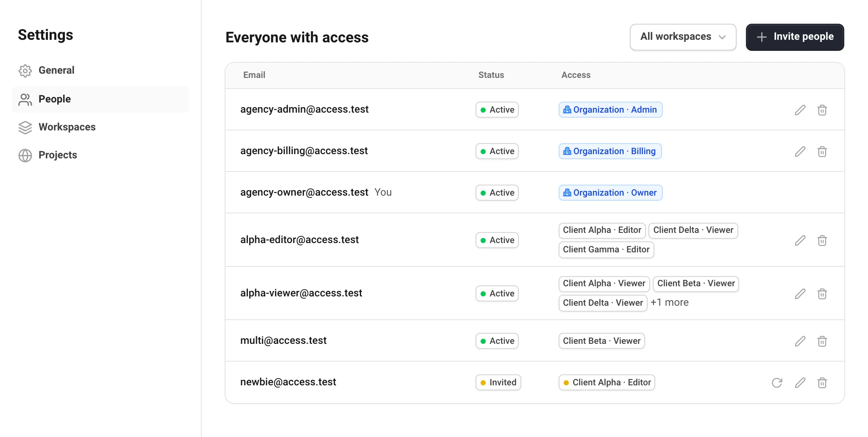
Task: Click Client Alpha · Editor badge for newbie
Action: 606,382
